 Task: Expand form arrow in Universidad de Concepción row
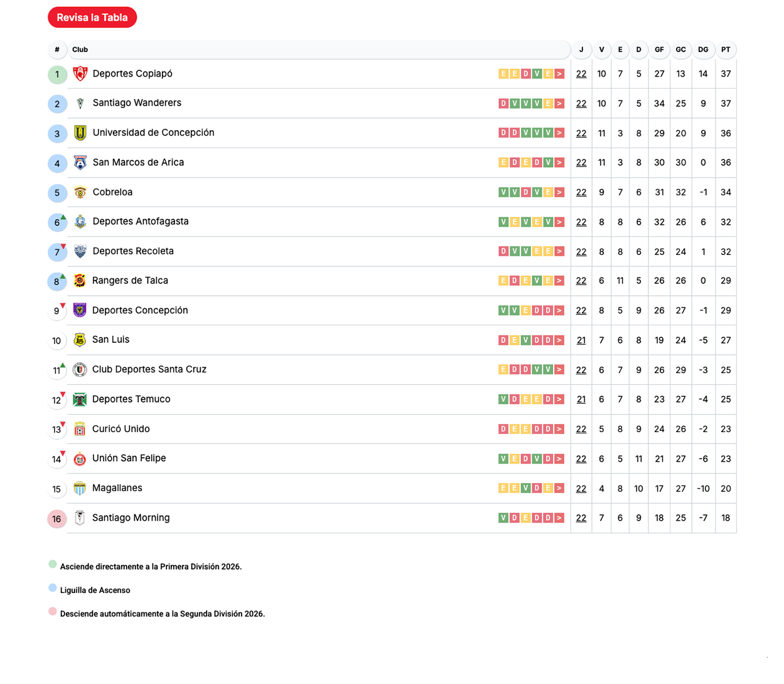pyautogui.click(x=559, y=133)
